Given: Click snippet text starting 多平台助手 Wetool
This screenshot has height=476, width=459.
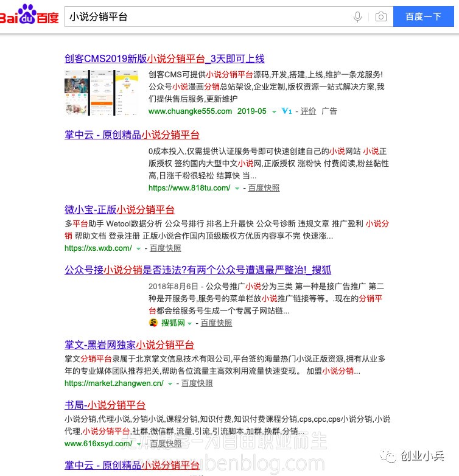Looking at the screenshot, I should (227, 230).
